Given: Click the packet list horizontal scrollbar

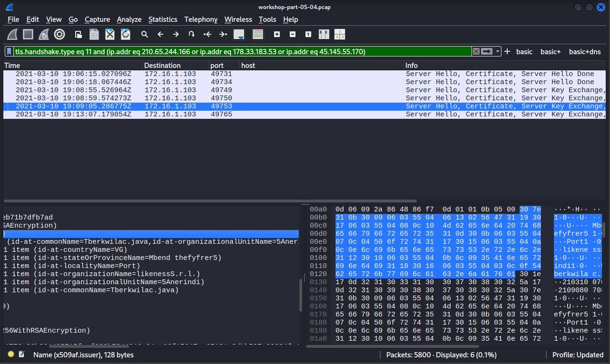Looking at the screenshot, I should click(209, 201).
